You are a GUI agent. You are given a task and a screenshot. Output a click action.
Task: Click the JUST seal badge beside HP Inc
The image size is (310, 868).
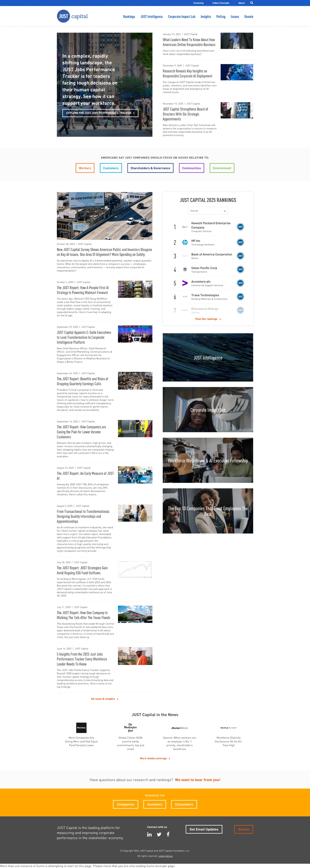pos(240,242)
